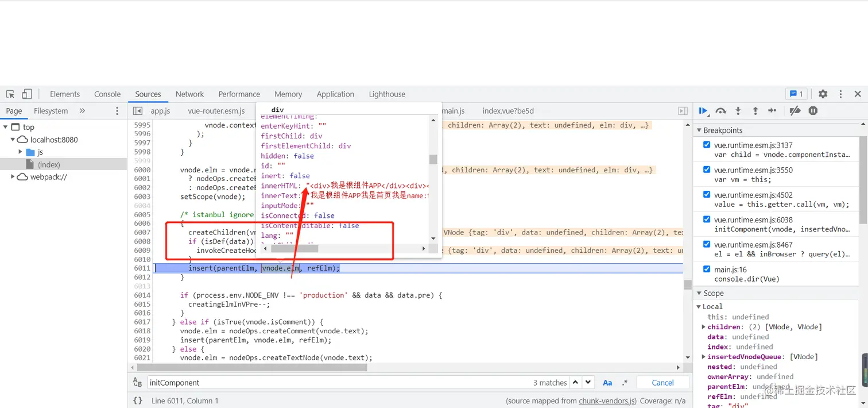Click the replace toggle icon beside search
Viewport: 868px width, 408px height.
coord(138,383)
